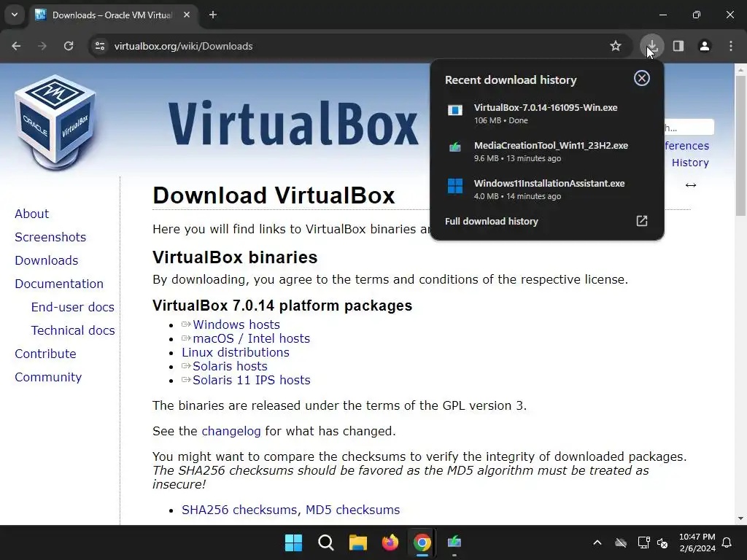This screenshot has width=747, height=560.
Task: Open the Community sidebar link
Action: [48, 377]
